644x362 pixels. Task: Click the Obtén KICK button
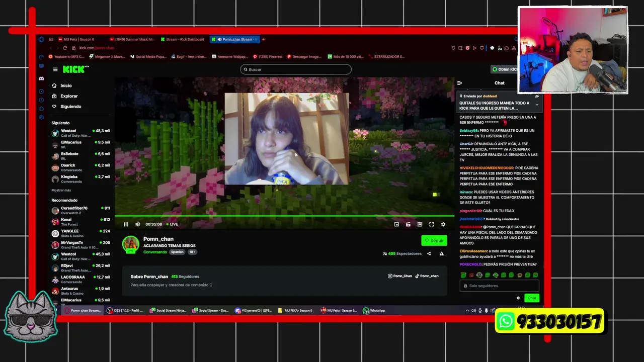(x=505, y=69)
